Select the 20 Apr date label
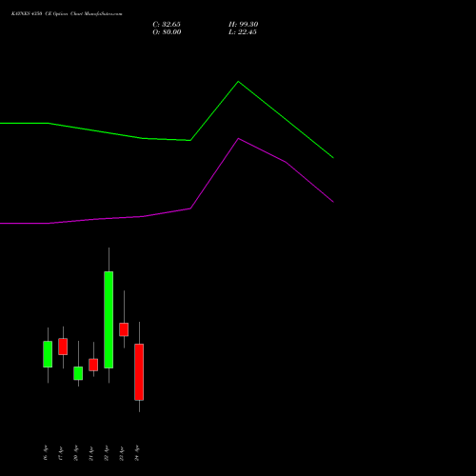476x476 pixels. [x=76, y=453]
